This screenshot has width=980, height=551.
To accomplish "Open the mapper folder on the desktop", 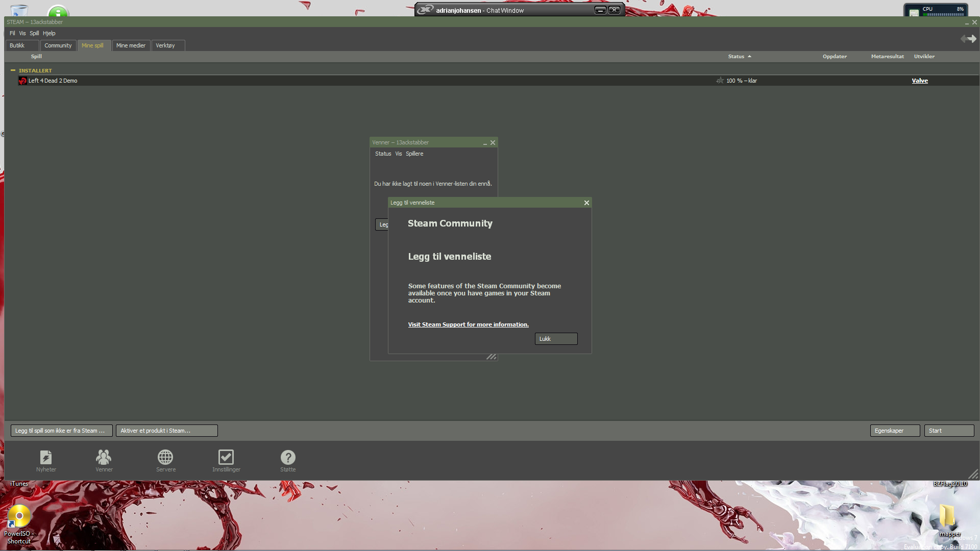I will click(948, 519).
